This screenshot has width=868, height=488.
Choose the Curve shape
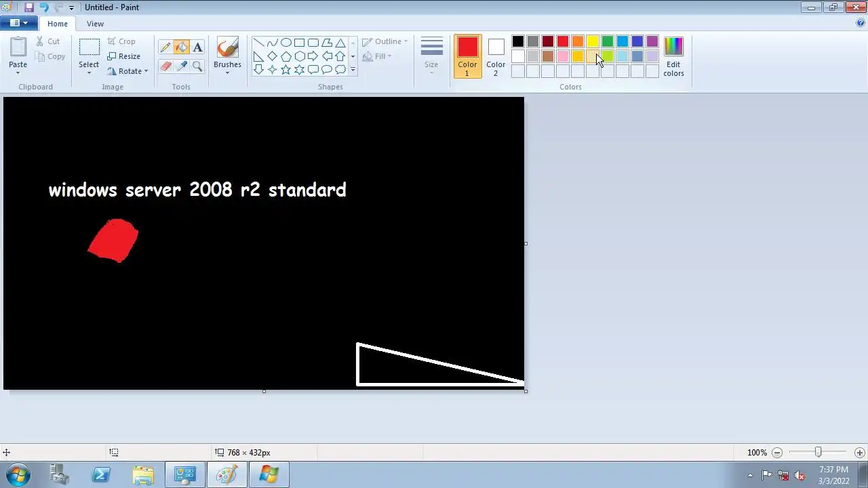tap(272, 43)
